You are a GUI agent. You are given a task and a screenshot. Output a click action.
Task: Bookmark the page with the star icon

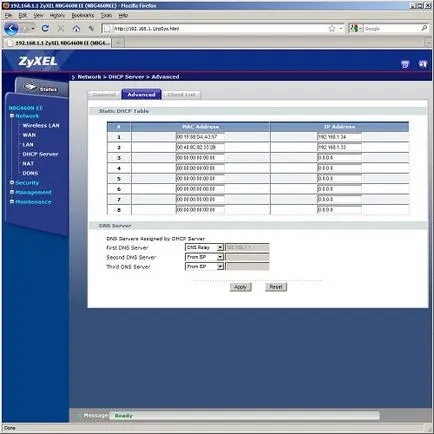(x=332, y=29)
